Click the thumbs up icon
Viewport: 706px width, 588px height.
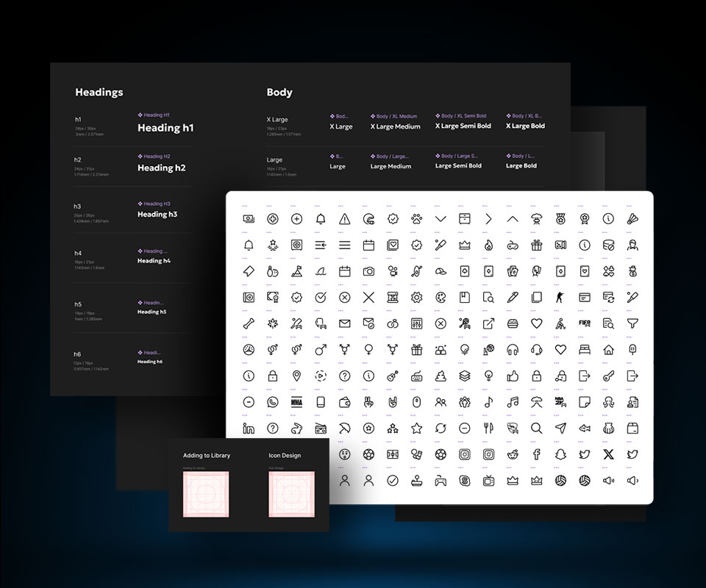point(513,376)
